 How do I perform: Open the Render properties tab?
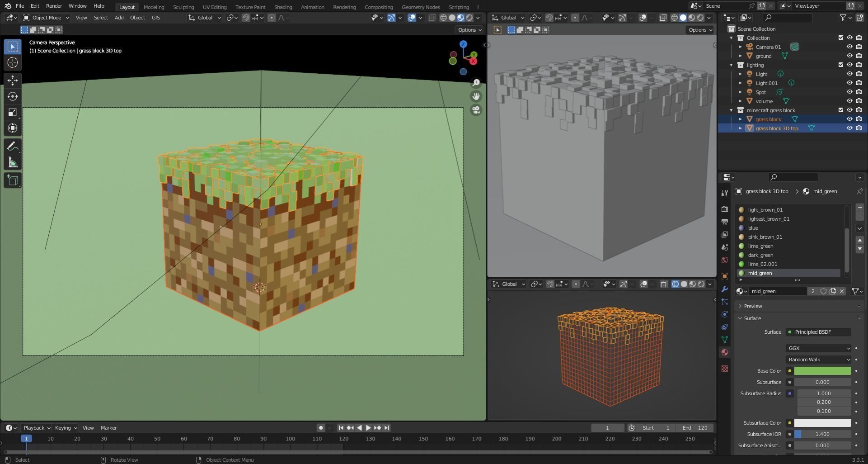click(725, 209)
